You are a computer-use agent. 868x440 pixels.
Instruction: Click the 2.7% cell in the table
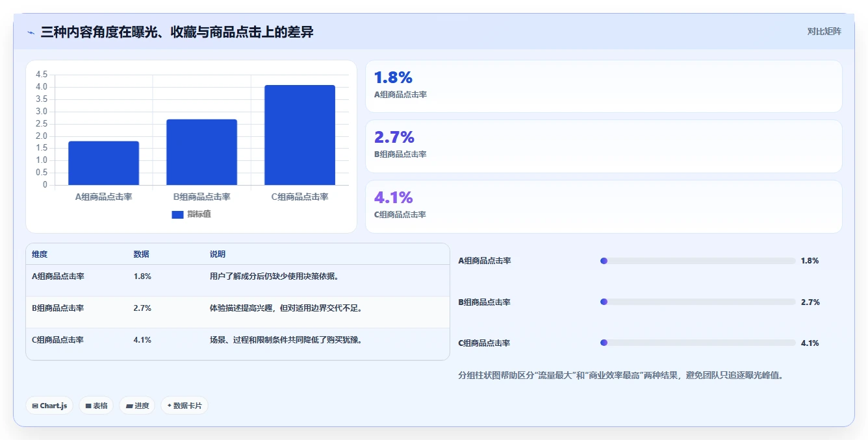tap(142, 308)
